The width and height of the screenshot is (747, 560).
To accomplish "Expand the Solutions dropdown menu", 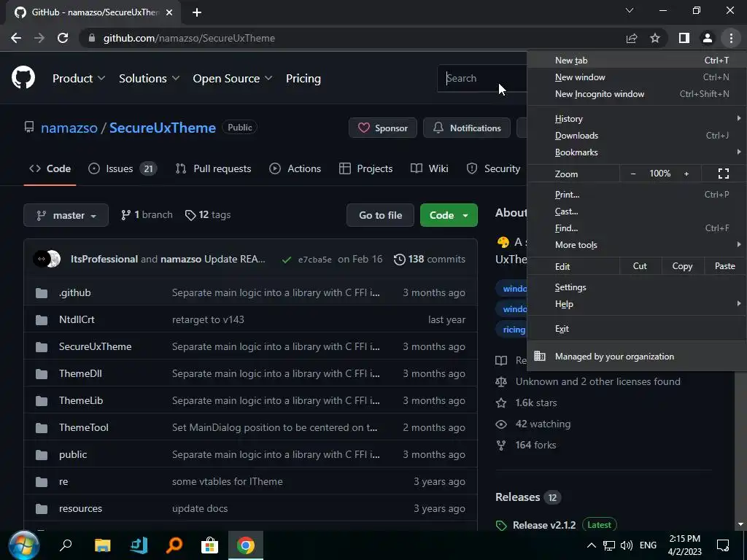I will (x=149, y=79).
